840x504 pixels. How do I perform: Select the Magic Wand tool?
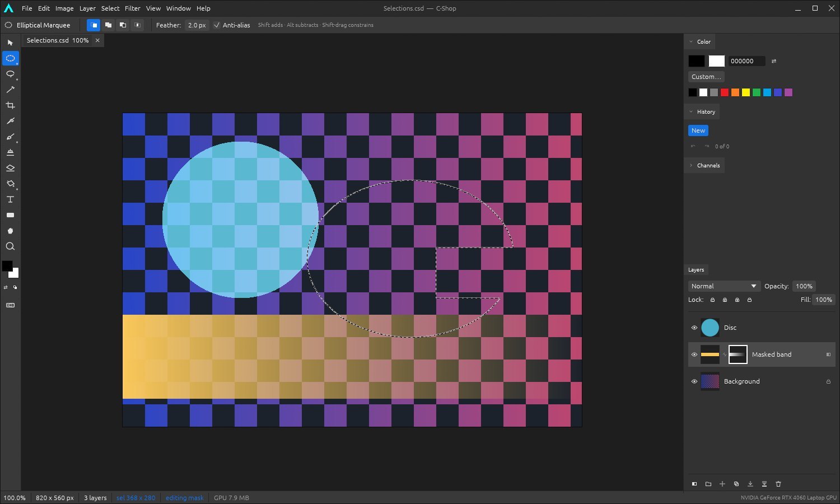click(x=10, y=90)
